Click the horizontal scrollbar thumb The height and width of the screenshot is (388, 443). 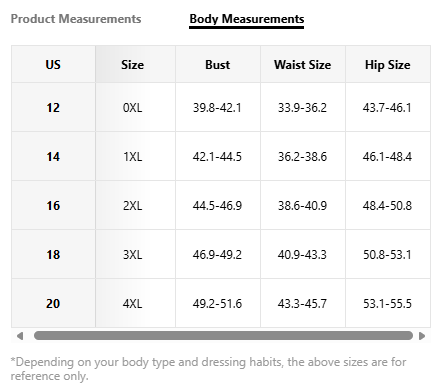(223, 336)
